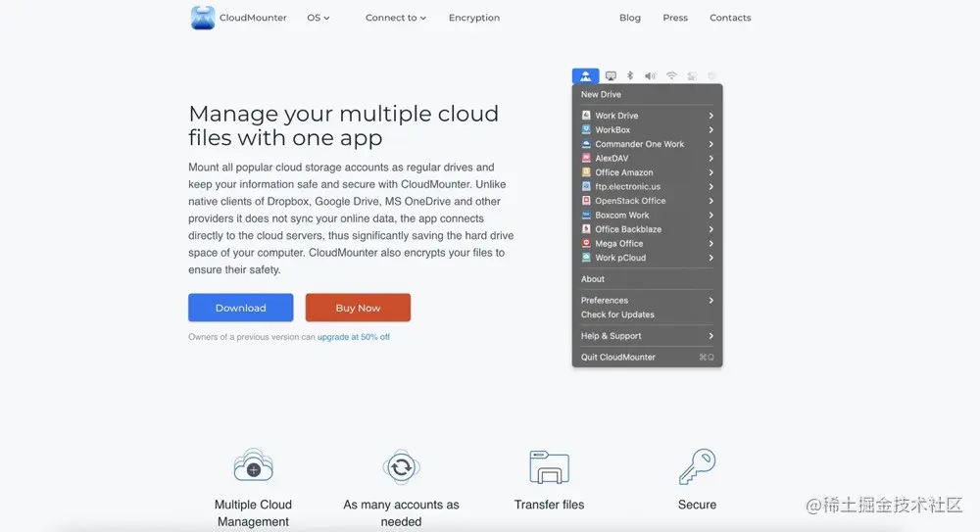Click the Work Drive Google Drive icon
The image size is (980, 532).
click(x=586, y=115)
